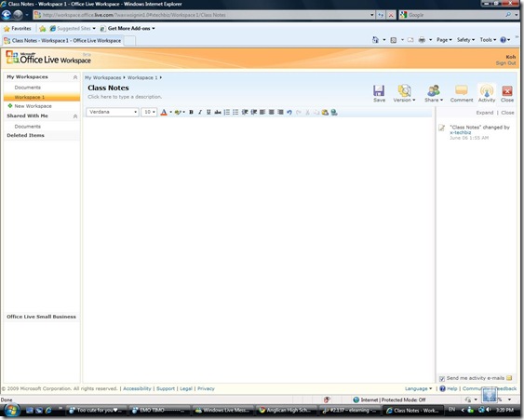The image size is (524, 420).
Task: Toggle the Activity panel icon
Action: [487, 93]
